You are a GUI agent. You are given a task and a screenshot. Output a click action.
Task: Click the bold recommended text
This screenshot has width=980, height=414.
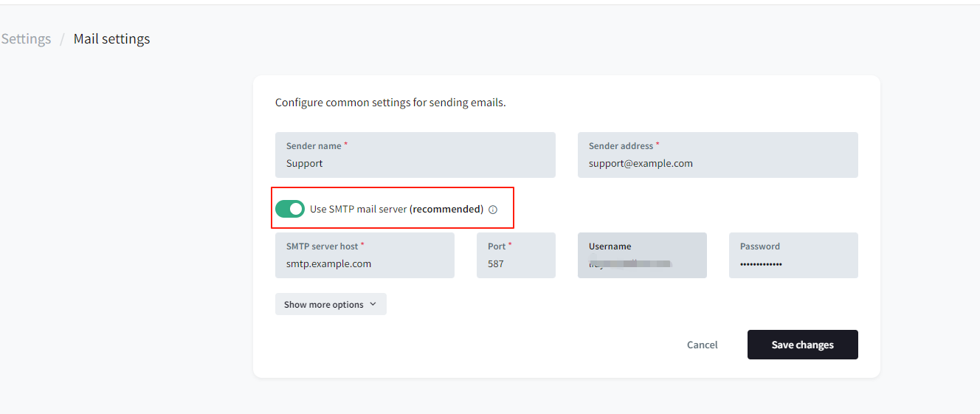(x=446, y=209)
